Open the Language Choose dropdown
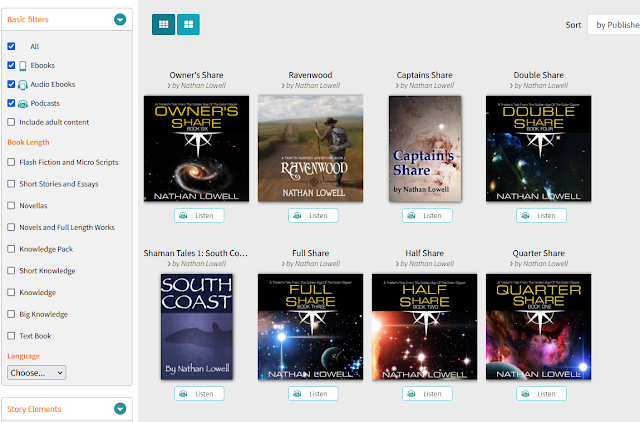Image resolution: width=640 pixels, height=422 pixels. (36, 373)
